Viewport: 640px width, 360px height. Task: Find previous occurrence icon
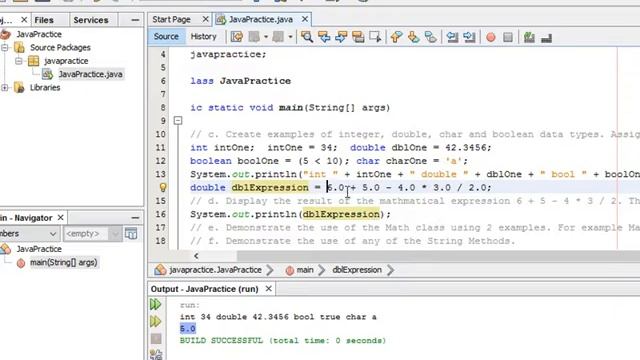[x=324, y=37]
